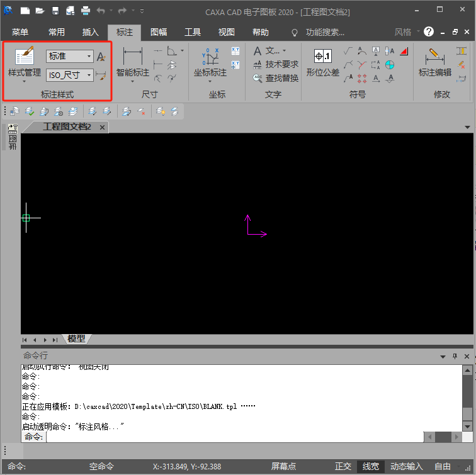Image resolution: width=476 pixels, height=475 pixels.
Task: Click the lower XY coordinate table icon
Action: [235, 65]
